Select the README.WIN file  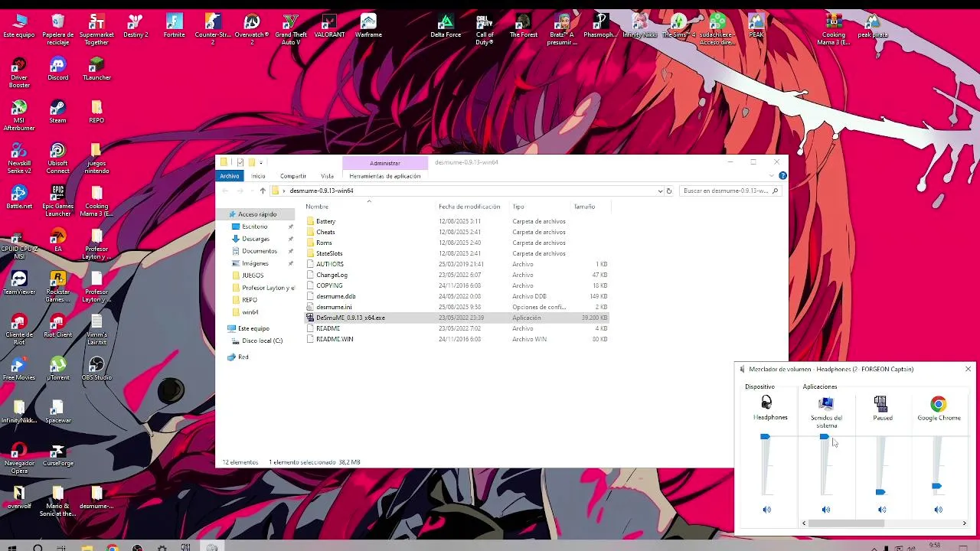click(335, 339)
